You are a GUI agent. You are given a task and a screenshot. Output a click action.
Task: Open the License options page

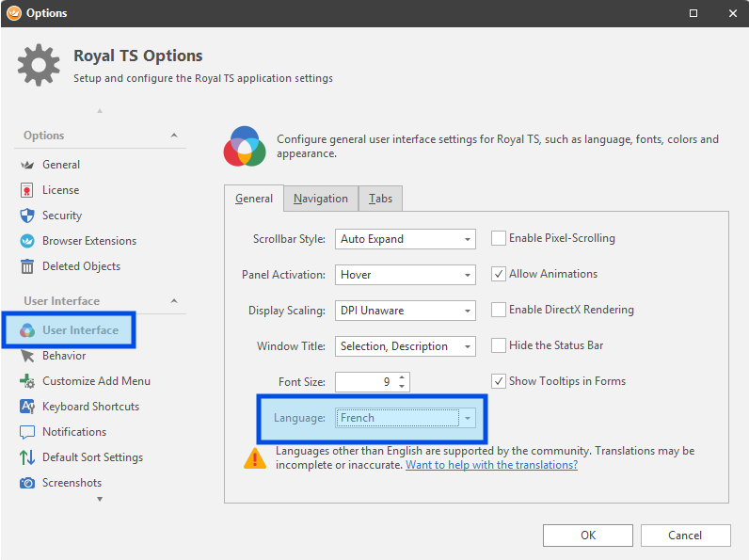coord(60,190)
